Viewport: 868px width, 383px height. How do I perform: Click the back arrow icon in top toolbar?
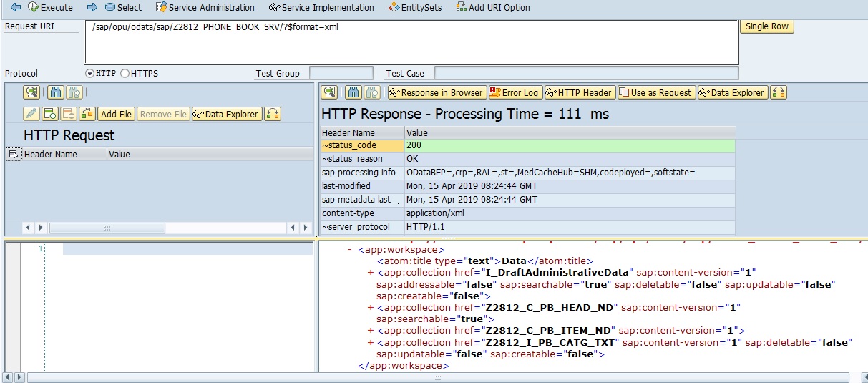tap(16, 7)
